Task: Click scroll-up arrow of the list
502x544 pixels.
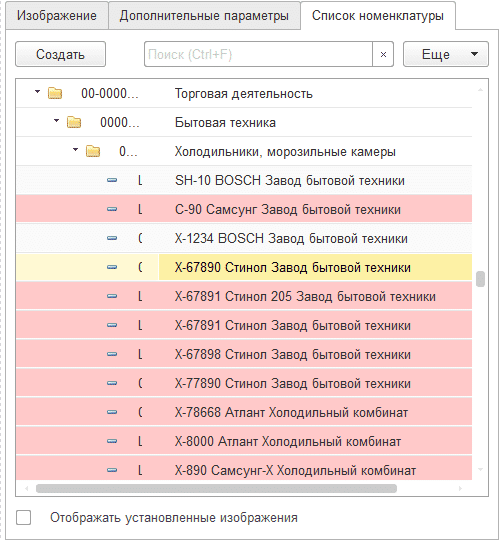Action: tap(480, 90)
